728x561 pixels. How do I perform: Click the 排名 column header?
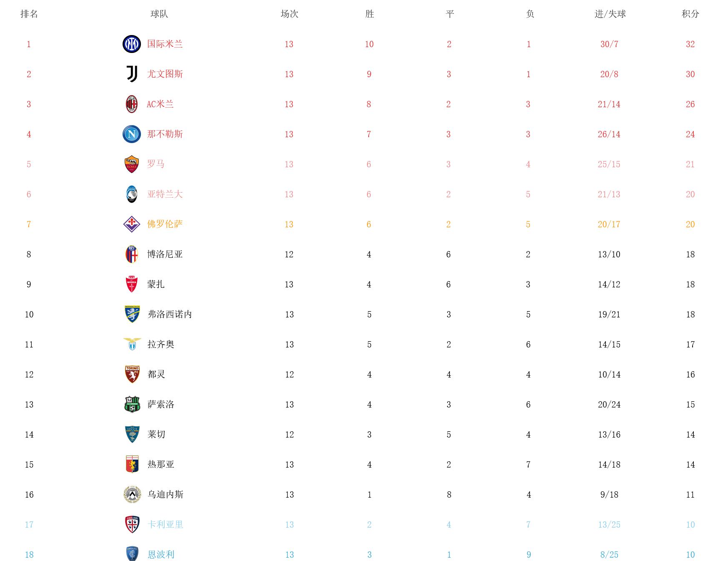pyautogui.click(x=29, y=14)
